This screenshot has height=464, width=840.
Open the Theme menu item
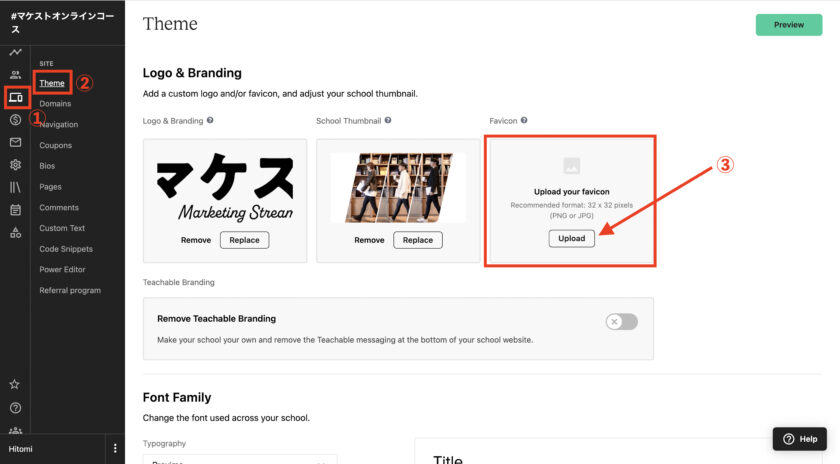click(51, 83)
